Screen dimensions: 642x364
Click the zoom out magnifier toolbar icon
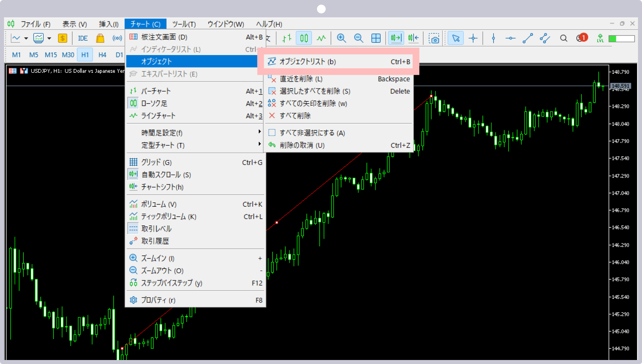(359, 38)
